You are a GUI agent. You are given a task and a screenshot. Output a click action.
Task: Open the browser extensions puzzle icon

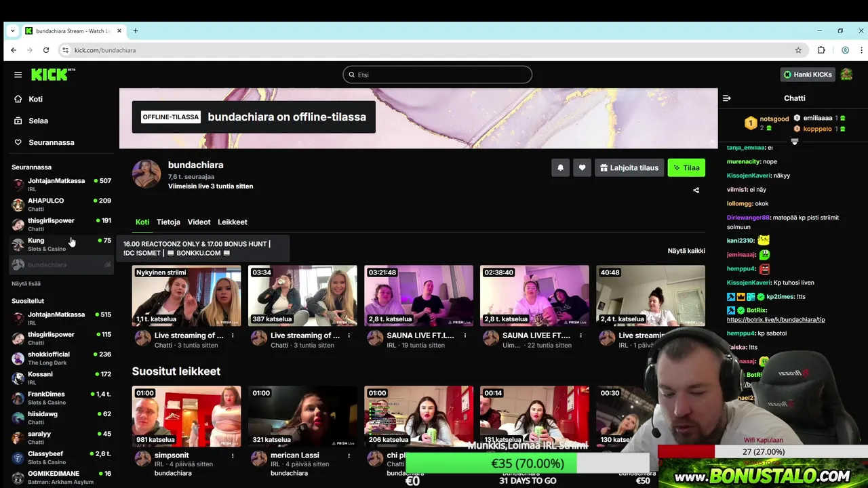coord(821,50)
